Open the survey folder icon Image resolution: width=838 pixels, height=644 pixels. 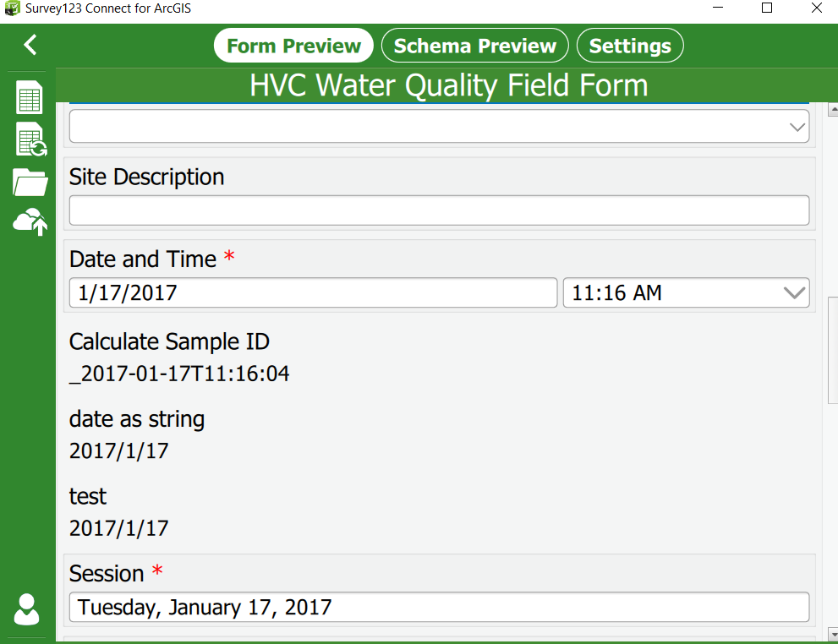click(30, 182)
